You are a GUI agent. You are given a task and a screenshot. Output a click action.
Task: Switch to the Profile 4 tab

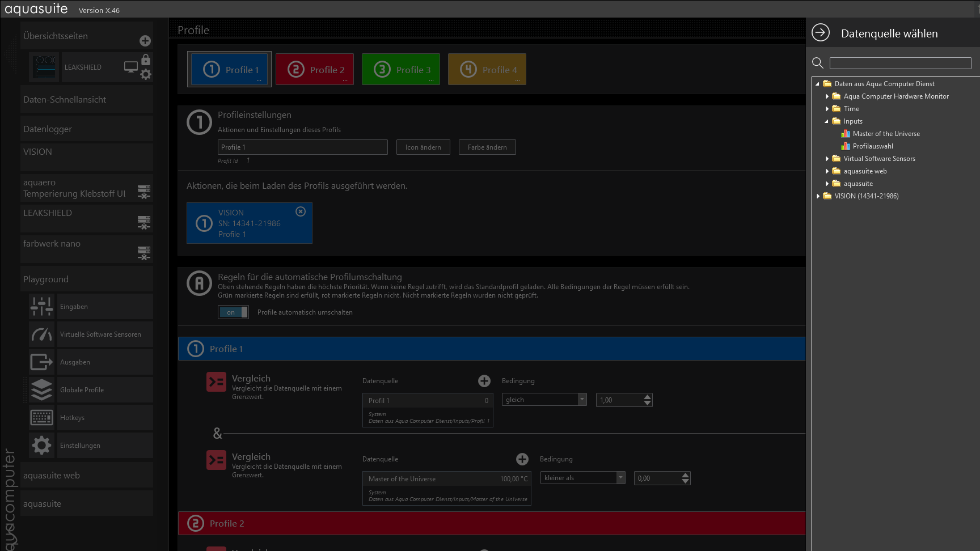(x=487, y=70)
